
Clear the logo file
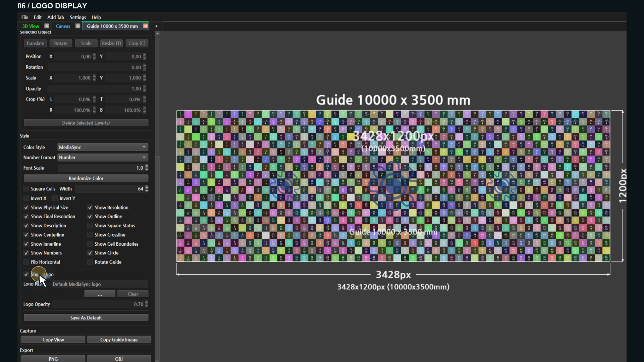[133, 294]
